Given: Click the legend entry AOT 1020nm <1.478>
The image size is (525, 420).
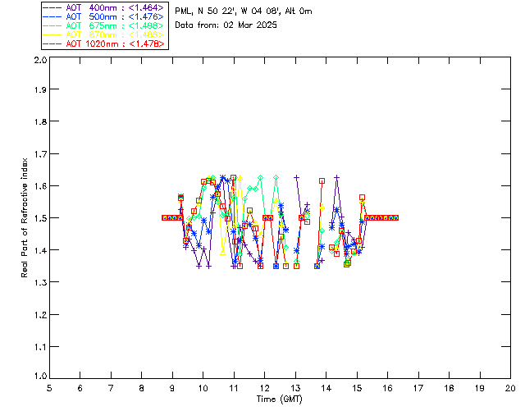Looking at the screenshot, I should pyautogui.click(x=103, y=43).
